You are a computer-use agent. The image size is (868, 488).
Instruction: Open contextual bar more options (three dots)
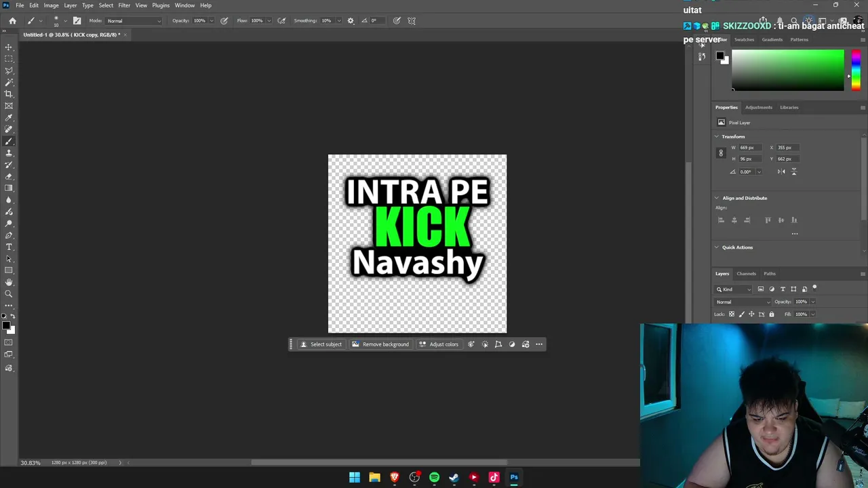click(x=539, y=344)
